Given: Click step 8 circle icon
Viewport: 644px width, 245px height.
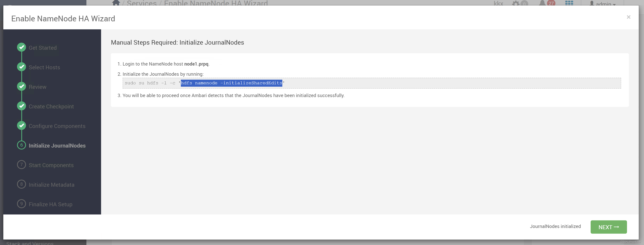Looking at the screenshot, I should tap(22, 184).
